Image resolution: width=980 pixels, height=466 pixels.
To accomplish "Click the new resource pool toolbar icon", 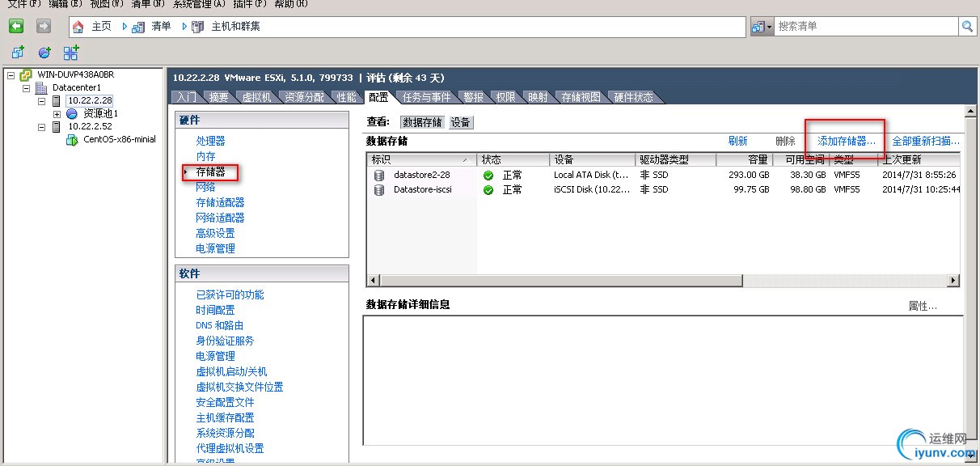I will 44,53.
